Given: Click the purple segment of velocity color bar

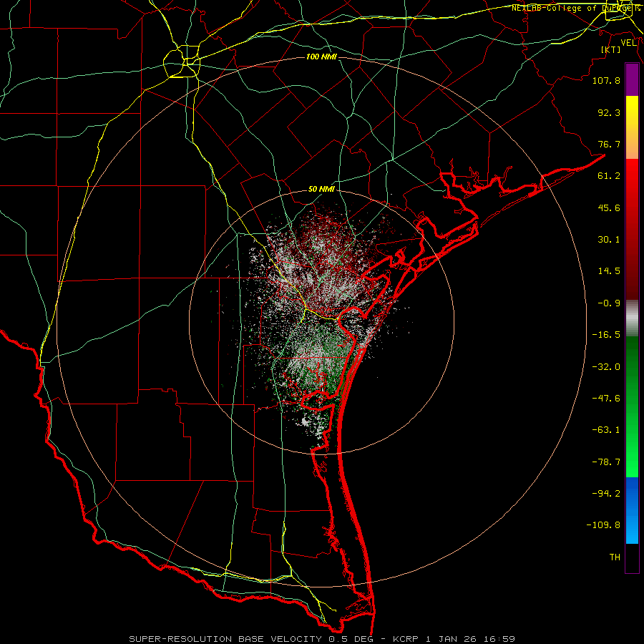Looking at the screenshot, I should tap(632, 79).
